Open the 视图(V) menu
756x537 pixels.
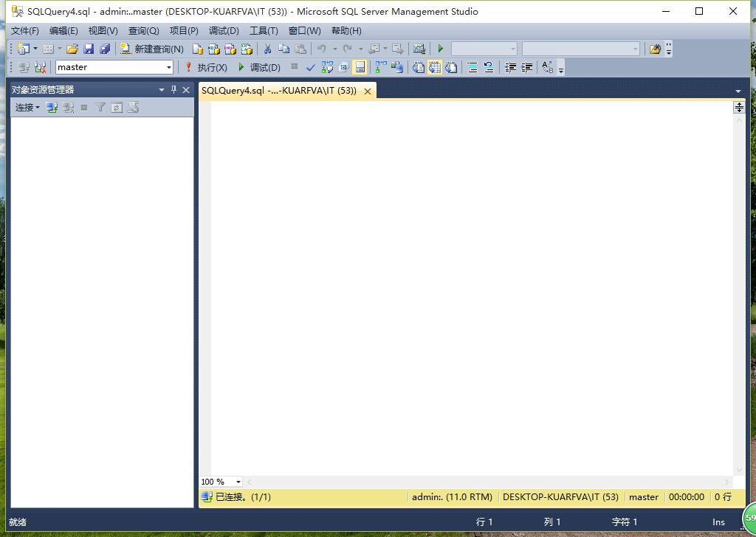(x=103, y=31)
